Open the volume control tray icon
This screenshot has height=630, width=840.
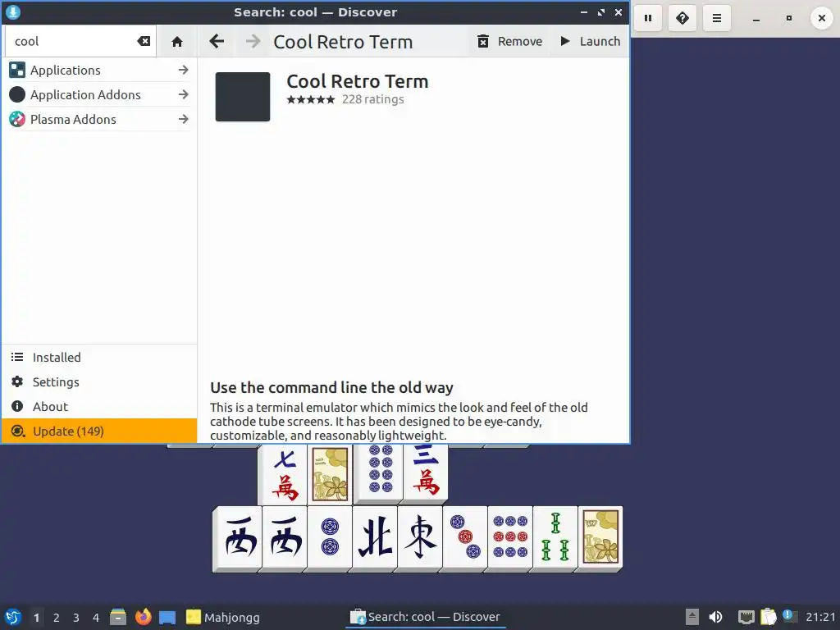point(715,617)
